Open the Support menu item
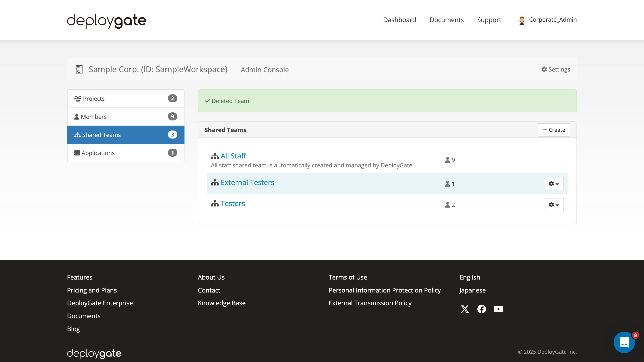This screenshot has width=644, height=362. tap(489, 20)
